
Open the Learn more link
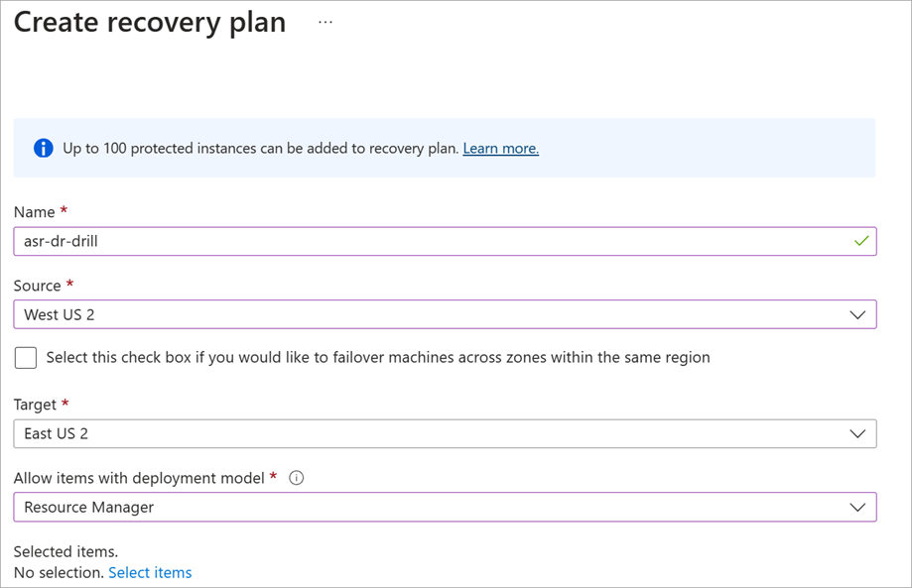point(501,149)
